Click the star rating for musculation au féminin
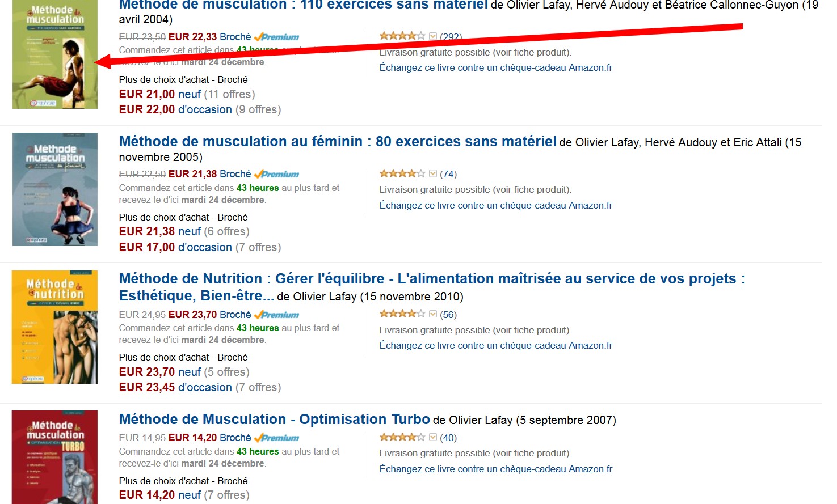The width and height of the screenshot is (837, 504). (402, 173)
